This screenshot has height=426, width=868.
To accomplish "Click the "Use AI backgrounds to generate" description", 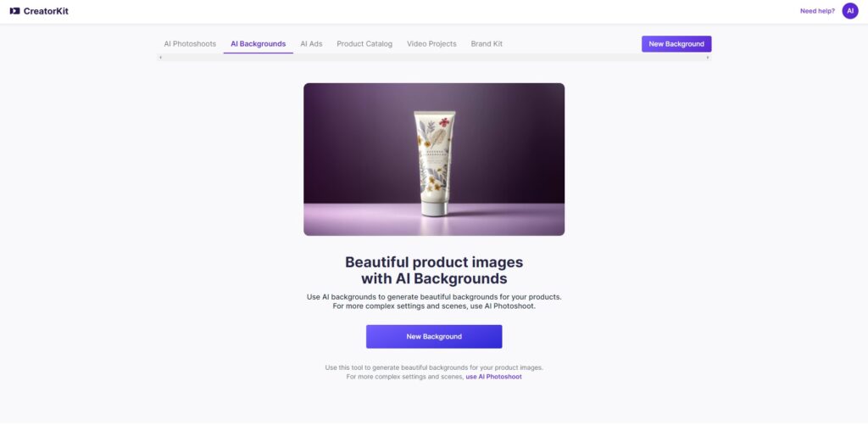I will pyautogui.click(x=434, y=301).
